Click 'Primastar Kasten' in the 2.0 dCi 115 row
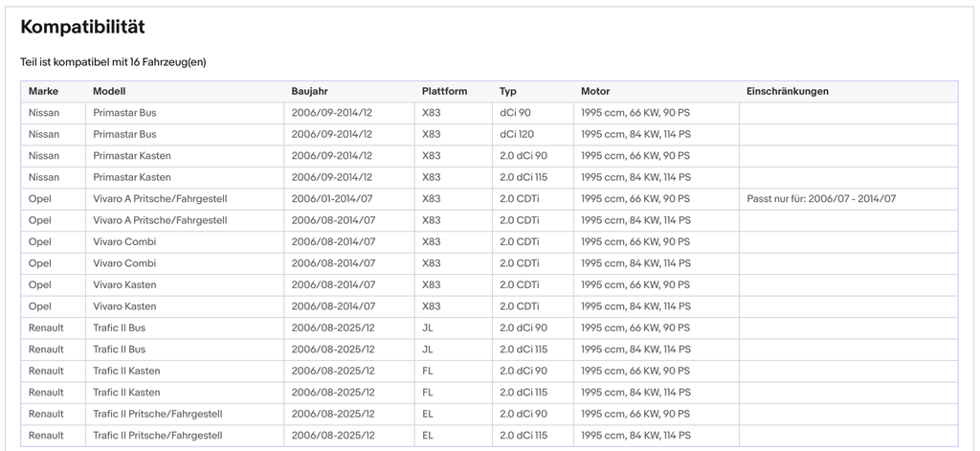The width and height of the screenshot is (980, 451). (132, 177)
